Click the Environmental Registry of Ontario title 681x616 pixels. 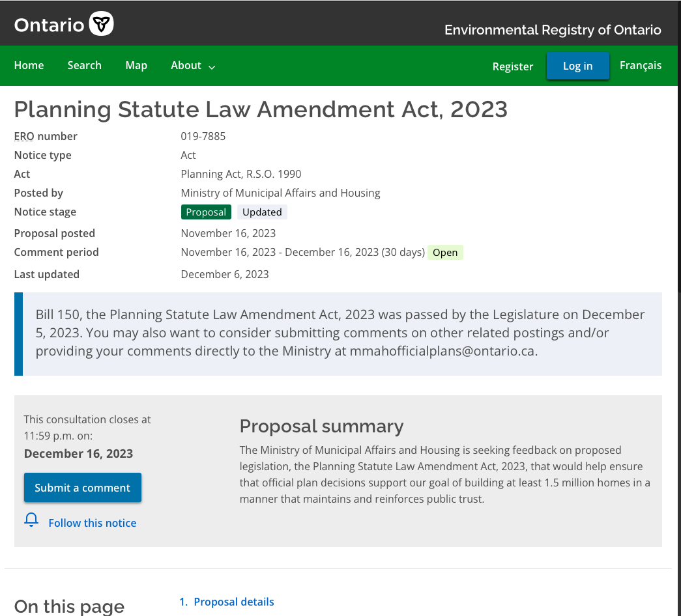tap(553, 29)
